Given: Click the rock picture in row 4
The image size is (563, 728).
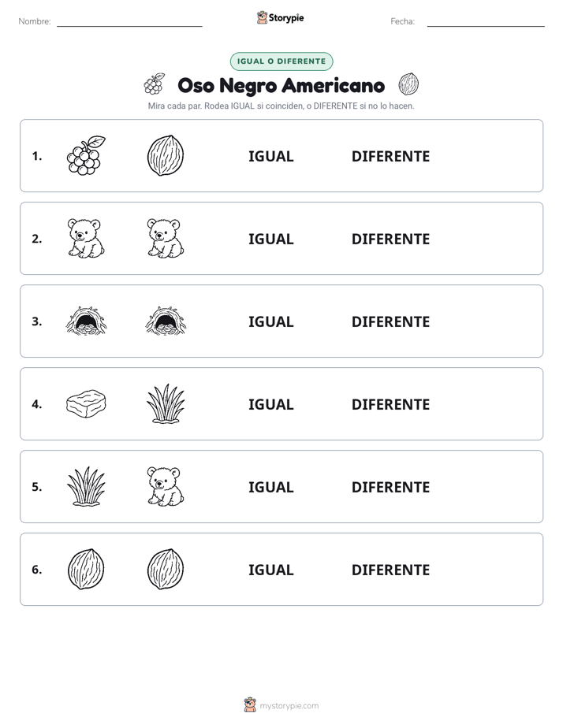Looking at the screenshot, I should 87,403.
